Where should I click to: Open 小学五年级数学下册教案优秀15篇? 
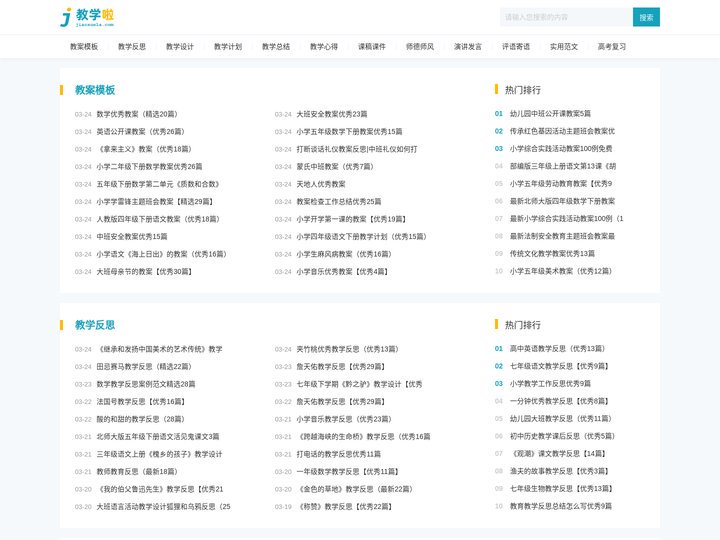point(349,132)
